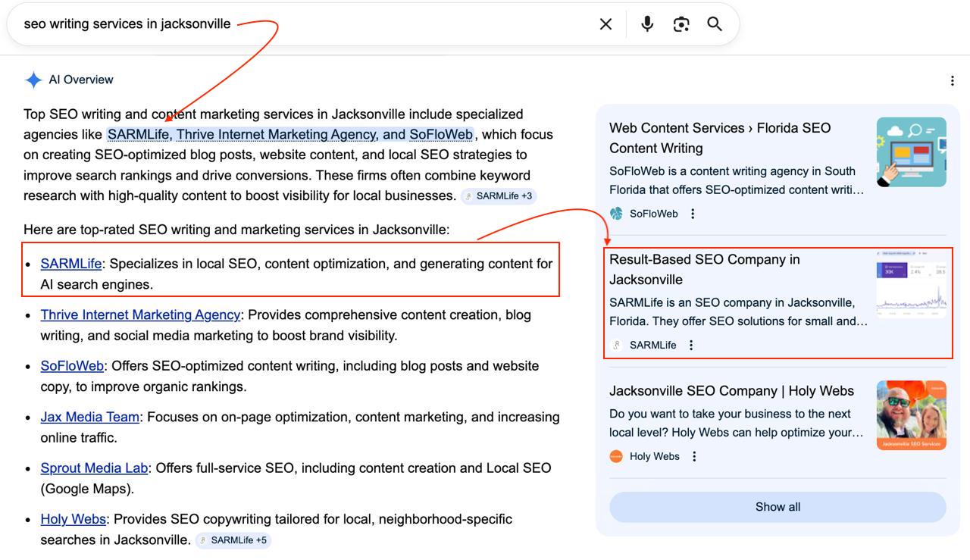Click Show all to expand sources
970x560 pixels.
(778, 506)
